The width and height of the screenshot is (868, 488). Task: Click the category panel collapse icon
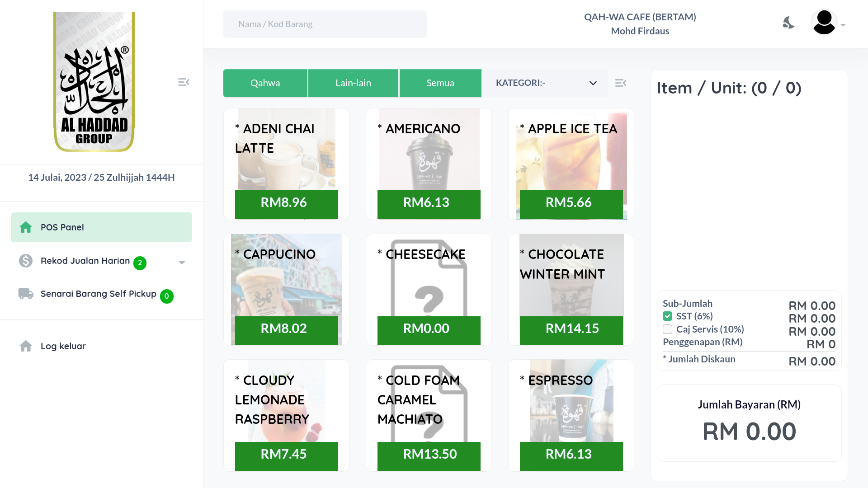coord(621,83)
